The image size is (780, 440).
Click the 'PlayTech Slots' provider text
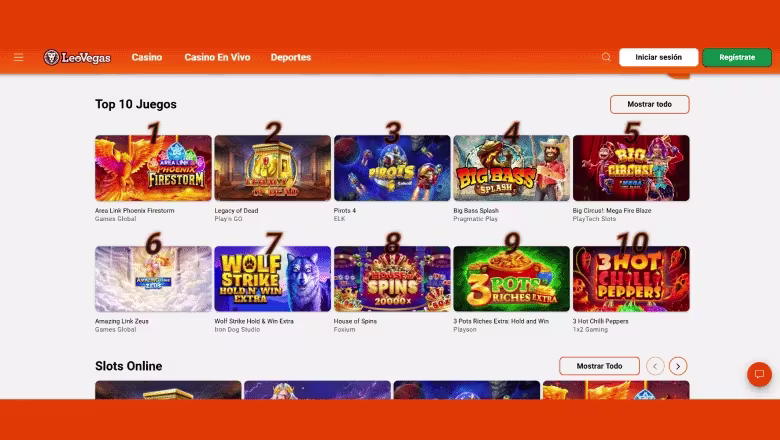(x=594, y=219)
